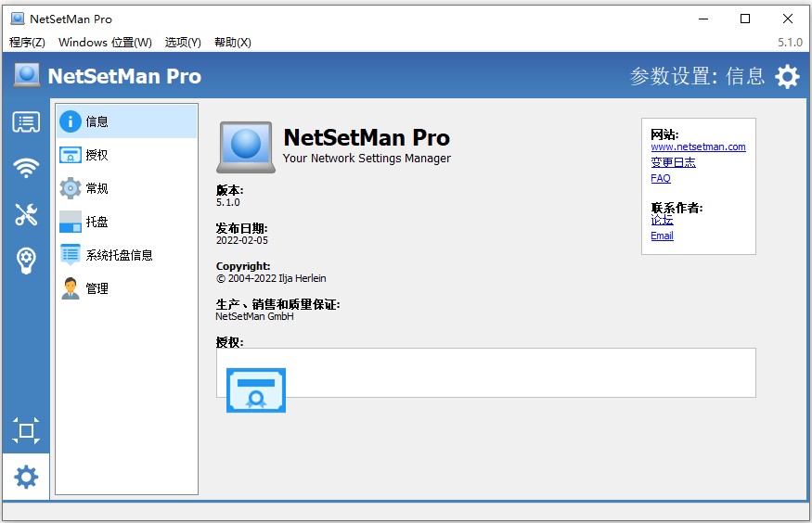Viewport: 812px width, 523px height.
Task: Click the Your Network Settings Manager tagline
Action: [367, 159]
